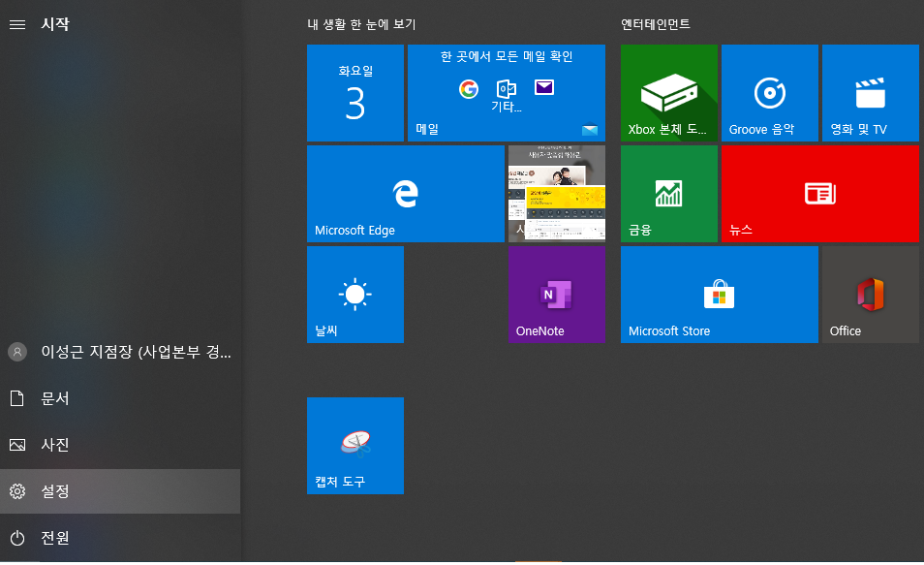Click the Google account icon in mail tile
Image resolution: width=924 pixels, height=565 pixels.
coord(469,89)
